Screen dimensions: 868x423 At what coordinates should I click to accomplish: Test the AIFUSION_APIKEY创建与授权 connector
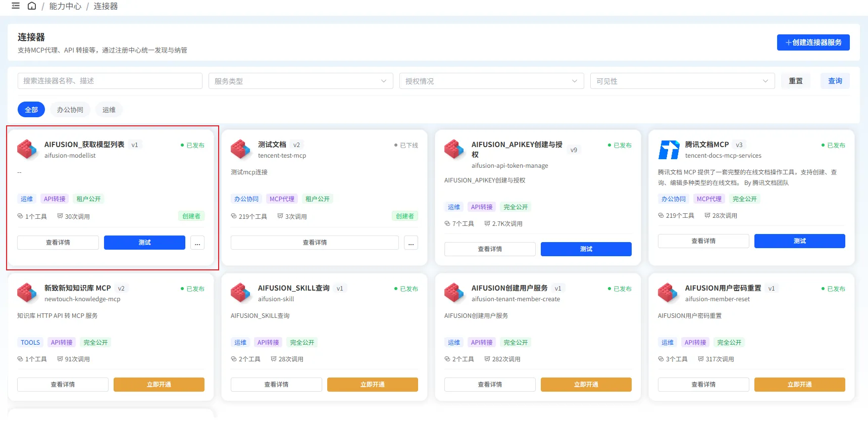point(586,249)
